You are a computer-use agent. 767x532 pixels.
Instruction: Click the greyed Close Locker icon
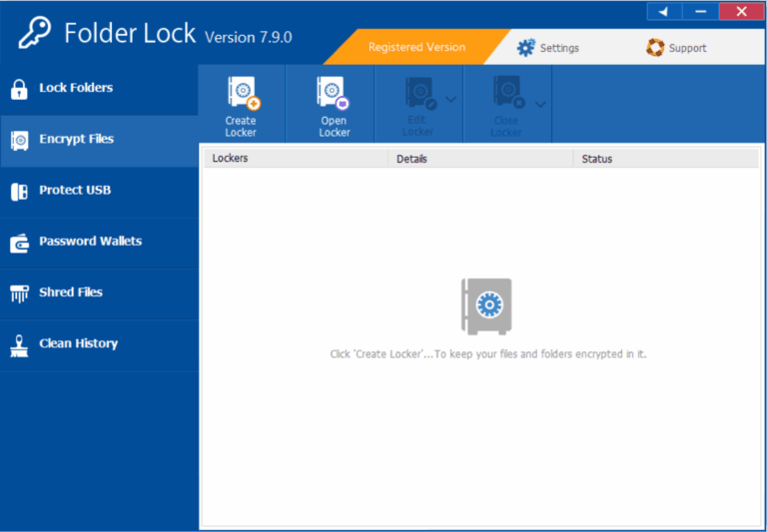point(509,93)
